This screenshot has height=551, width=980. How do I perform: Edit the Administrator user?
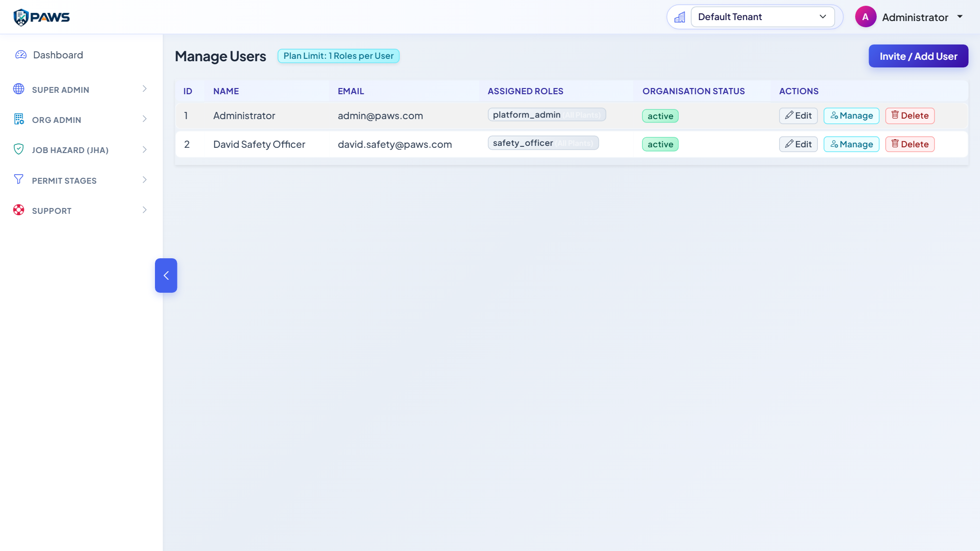[x=798, y=116]
